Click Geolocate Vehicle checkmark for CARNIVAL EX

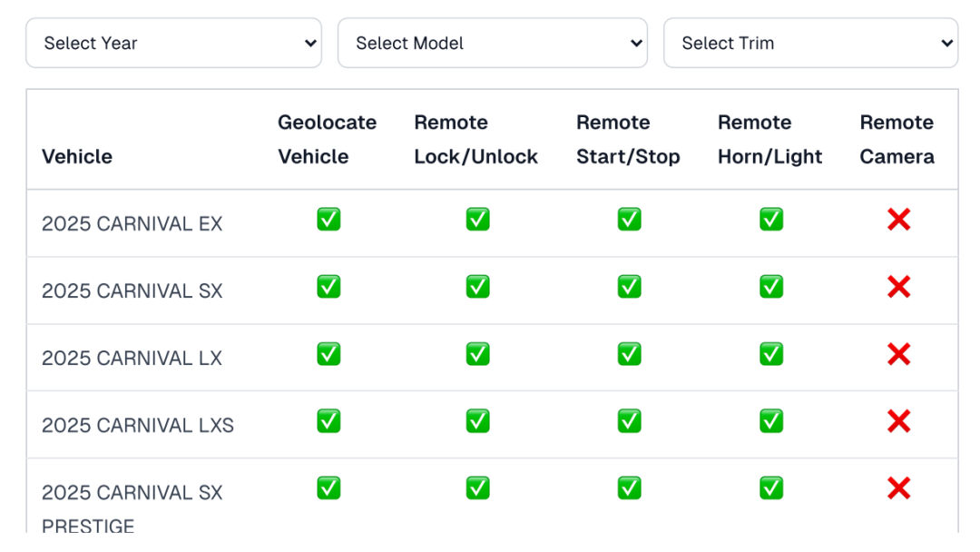328,220
